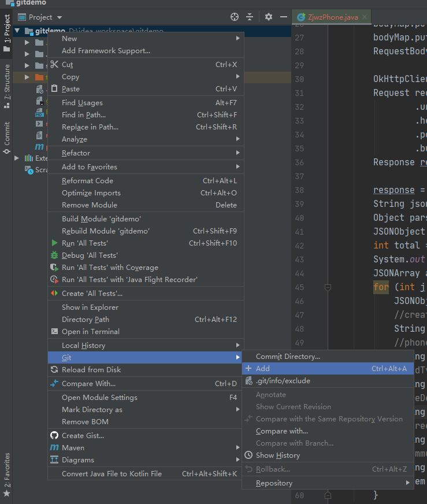Choose Replace in Path...

tap(146, 127)
